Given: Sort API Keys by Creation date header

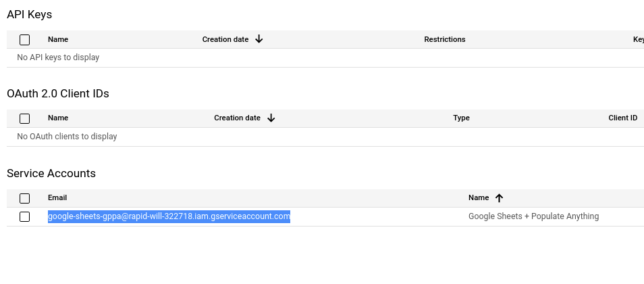Looking at the screenshot, I should click(225, 39).
